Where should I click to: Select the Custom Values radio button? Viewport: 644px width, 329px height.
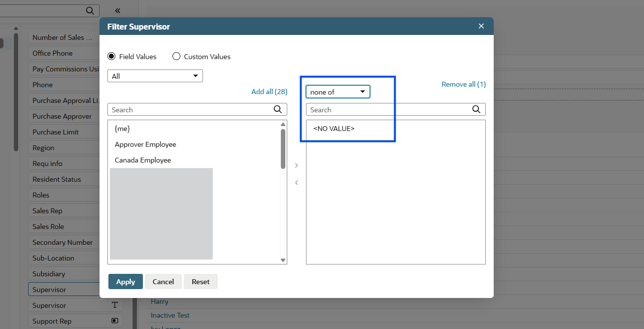(x=176, y=56)
